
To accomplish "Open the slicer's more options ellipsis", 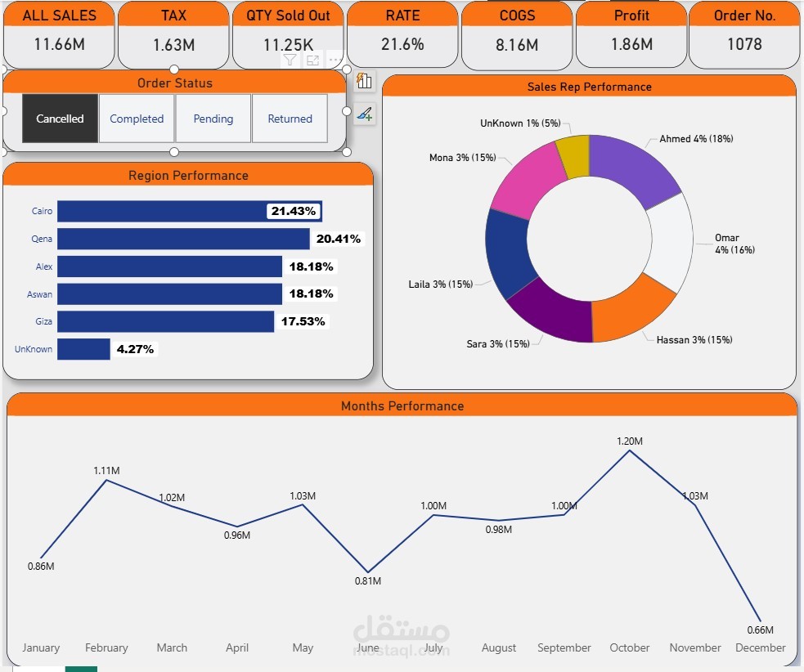I will [x=335, y=60].
